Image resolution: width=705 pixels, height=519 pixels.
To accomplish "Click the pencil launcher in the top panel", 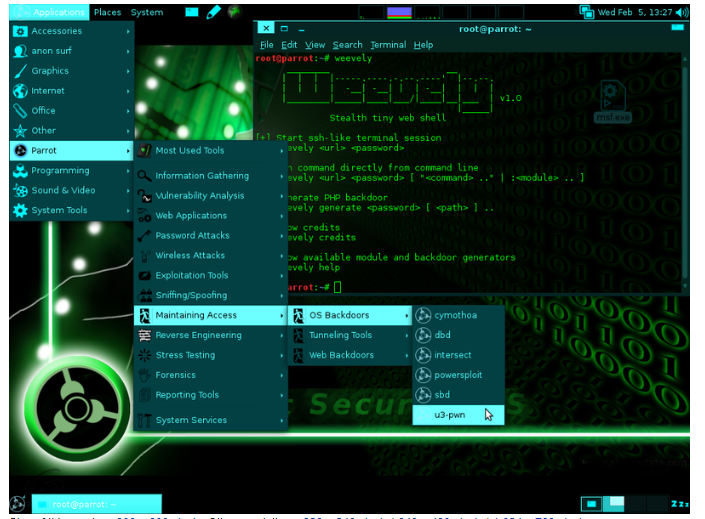I will [214, 12].
